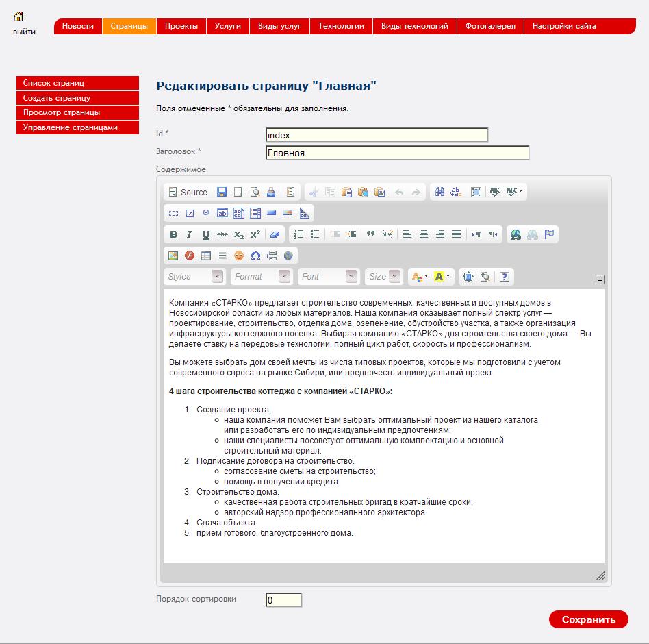
Task: Insert a Horizontal Line icon
Action: 222,256
